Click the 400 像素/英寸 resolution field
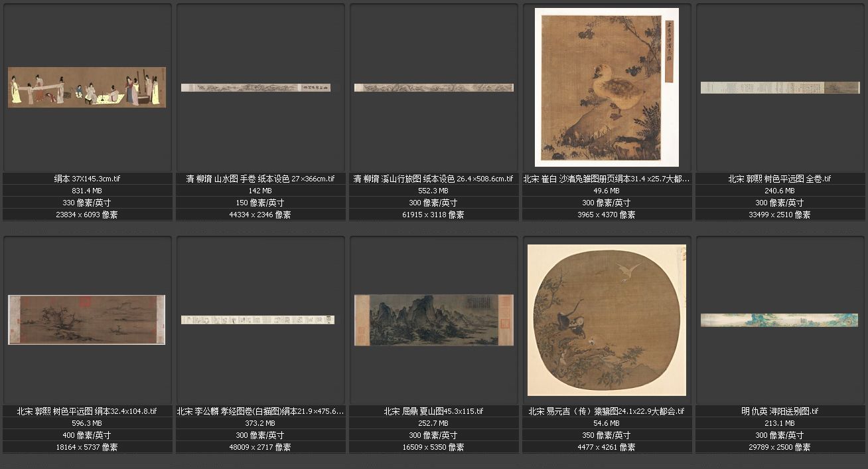This screenshot has height=469, width=868. 87,435
